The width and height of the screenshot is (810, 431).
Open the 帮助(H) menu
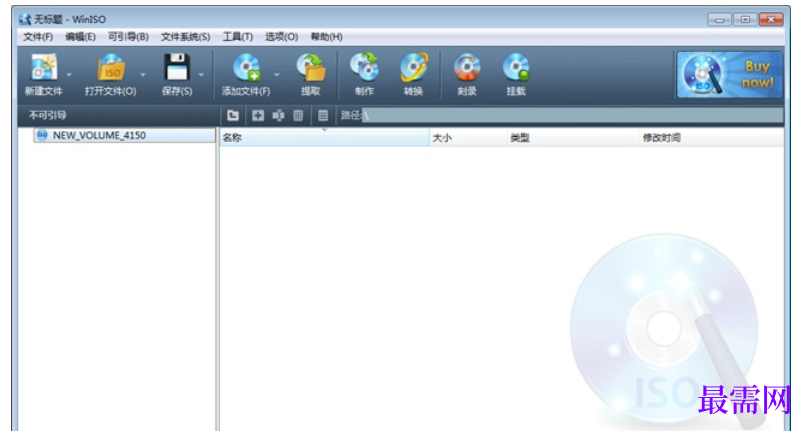coord(326,37)
